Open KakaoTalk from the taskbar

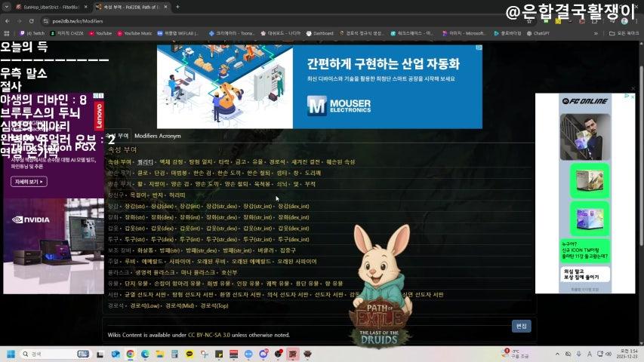tap(190, 354)
